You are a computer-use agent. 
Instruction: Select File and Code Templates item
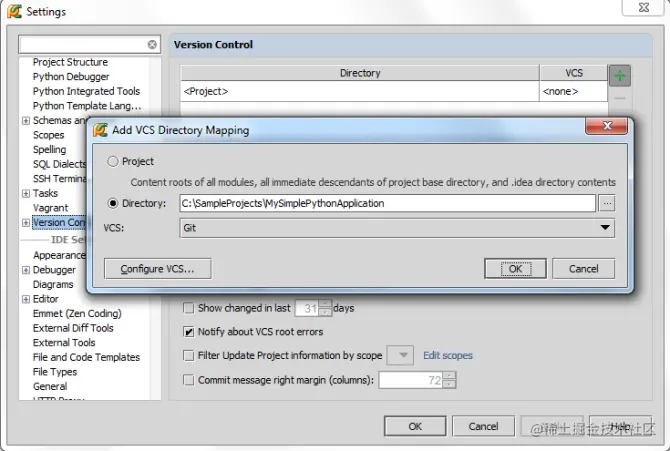(86, 357)
